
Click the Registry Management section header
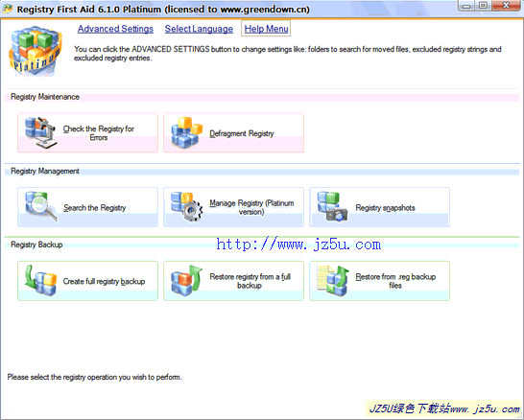[x=45, y=171]
